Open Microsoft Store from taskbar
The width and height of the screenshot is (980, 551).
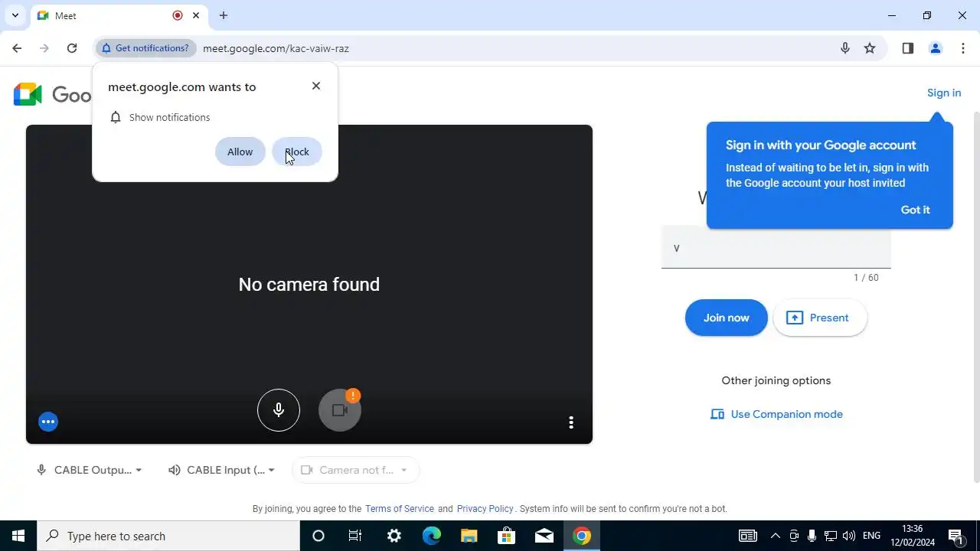(x=507, y=536)
